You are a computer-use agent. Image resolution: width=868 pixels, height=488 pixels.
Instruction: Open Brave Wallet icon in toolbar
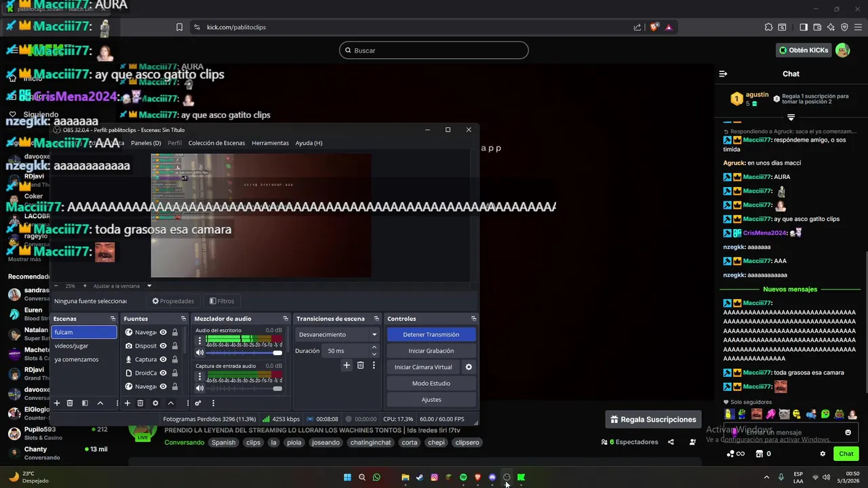coord(818,27)
